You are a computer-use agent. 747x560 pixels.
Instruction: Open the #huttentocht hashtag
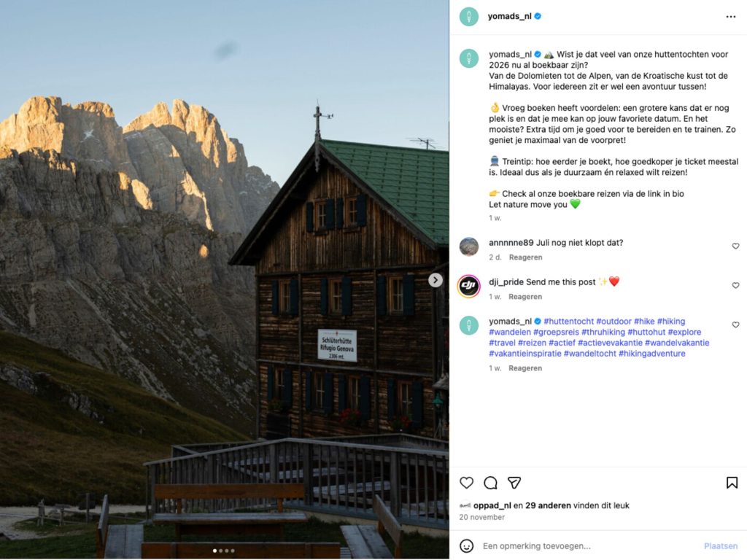point(569,322)
